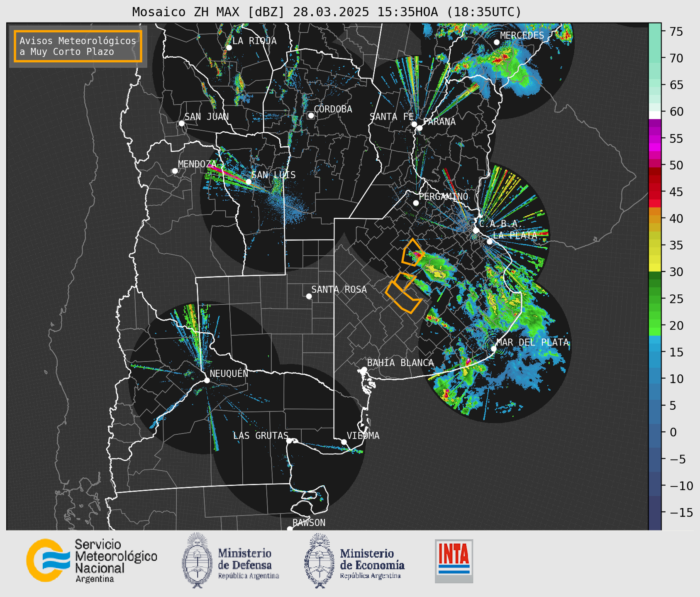Click the Ministerio de Defensa emblem
700x597 pixels.
198,560
